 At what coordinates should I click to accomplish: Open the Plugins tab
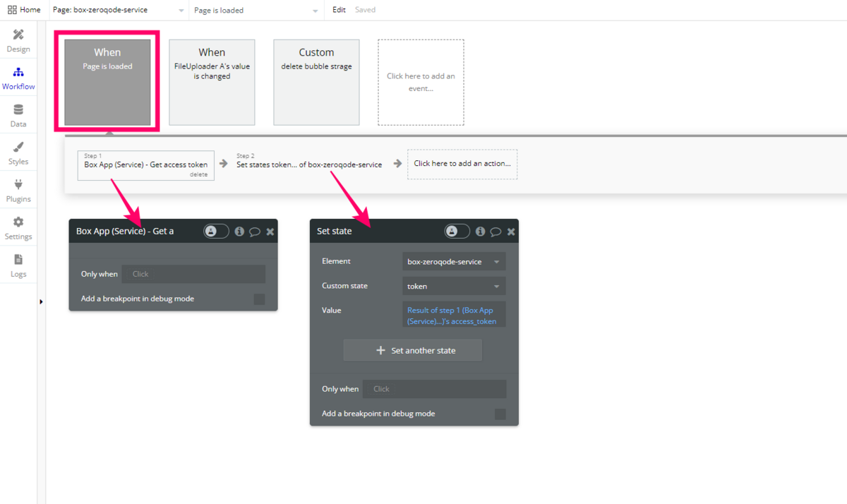pyautogui.click(x=18, y=191)
